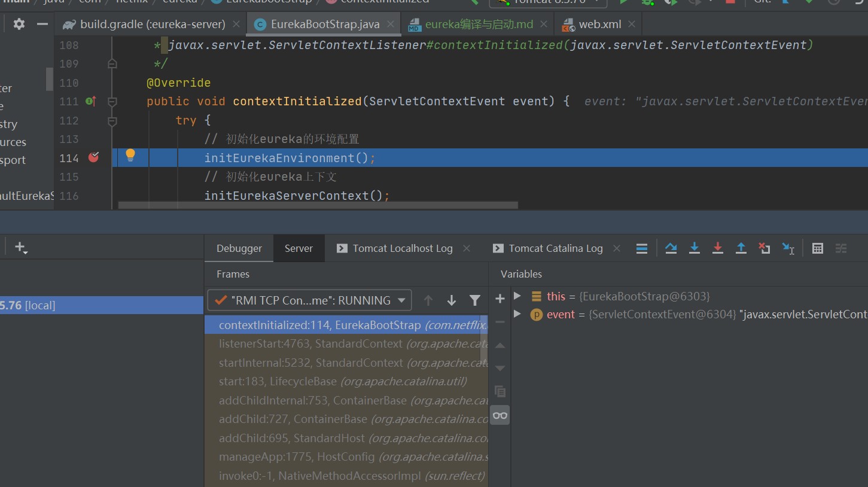
Task: Click move watch down triangle icon
Action: point(500,368)
